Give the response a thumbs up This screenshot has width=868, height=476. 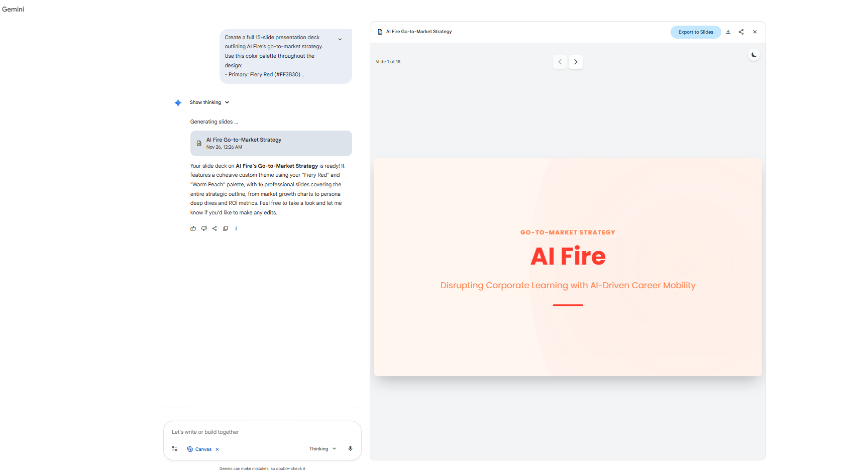click(193, 228)
